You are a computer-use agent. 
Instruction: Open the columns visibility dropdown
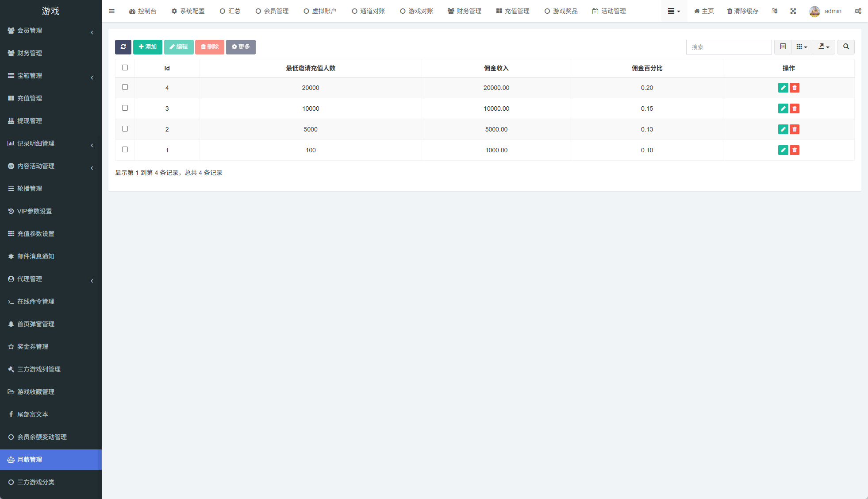[x=801, y=47]
